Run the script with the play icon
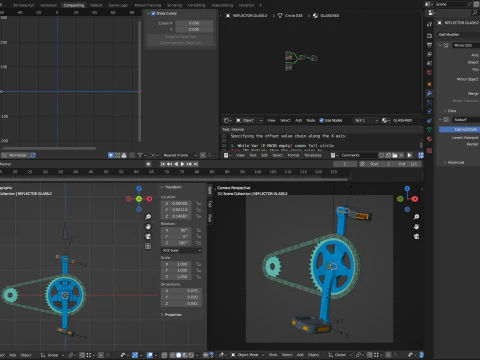 tap(409, 155)
